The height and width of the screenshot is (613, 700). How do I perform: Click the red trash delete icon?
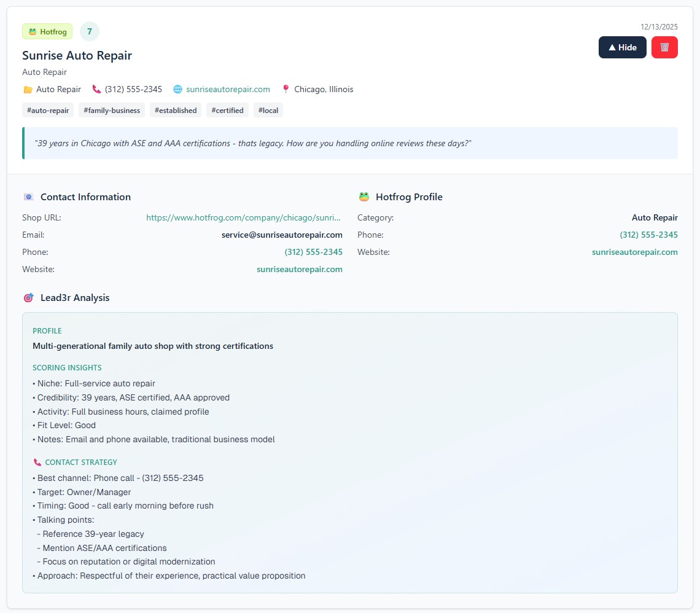coord(664,47)
